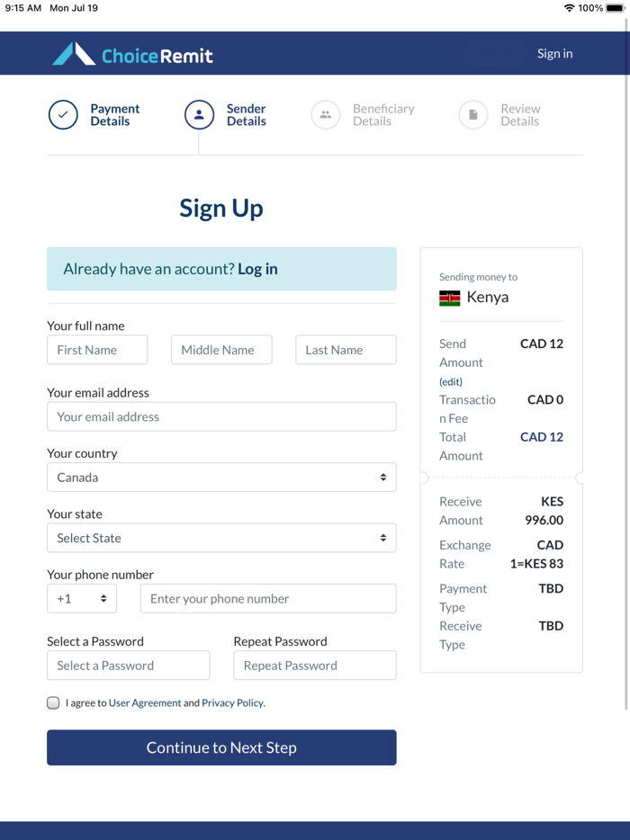Click the First Name input field
The width and height of the screenshot is (630, 840).
(97, 349)
